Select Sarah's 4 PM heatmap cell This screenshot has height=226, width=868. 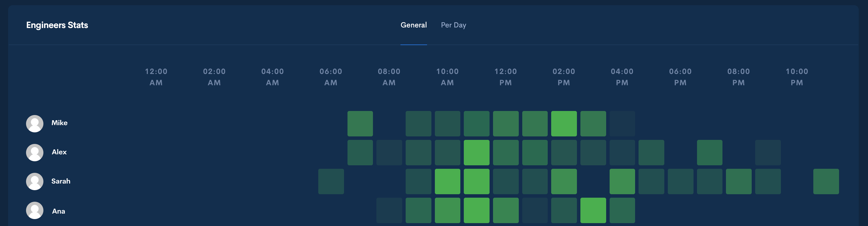click(622, 181)
